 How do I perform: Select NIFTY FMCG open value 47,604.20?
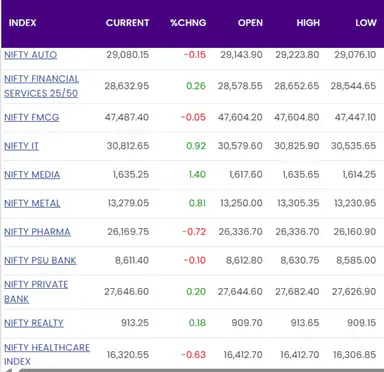coord(240,117)
